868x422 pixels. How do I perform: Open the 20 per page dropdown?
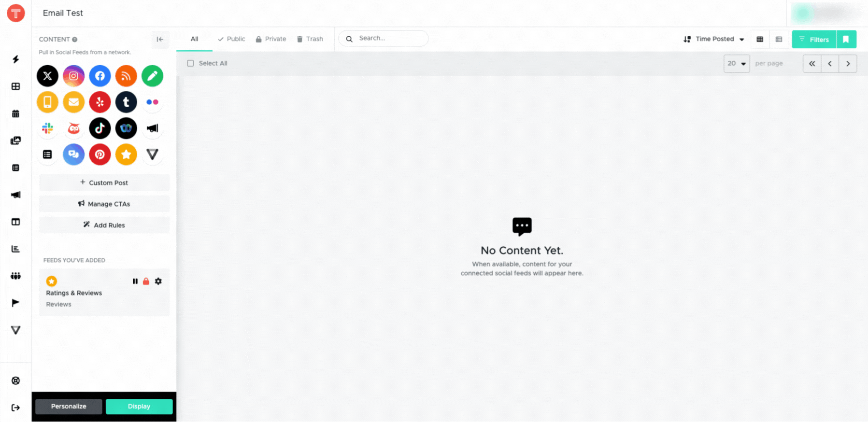pos(737,63)
